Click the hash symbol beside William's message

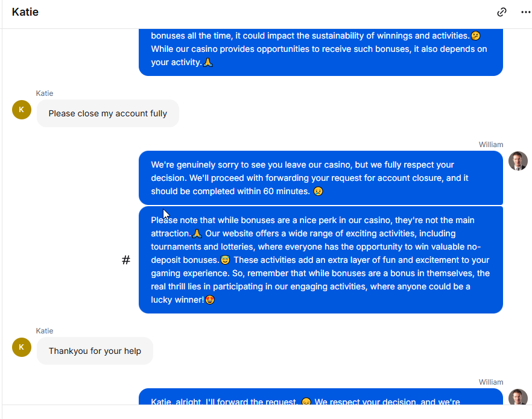pos(126,260)
